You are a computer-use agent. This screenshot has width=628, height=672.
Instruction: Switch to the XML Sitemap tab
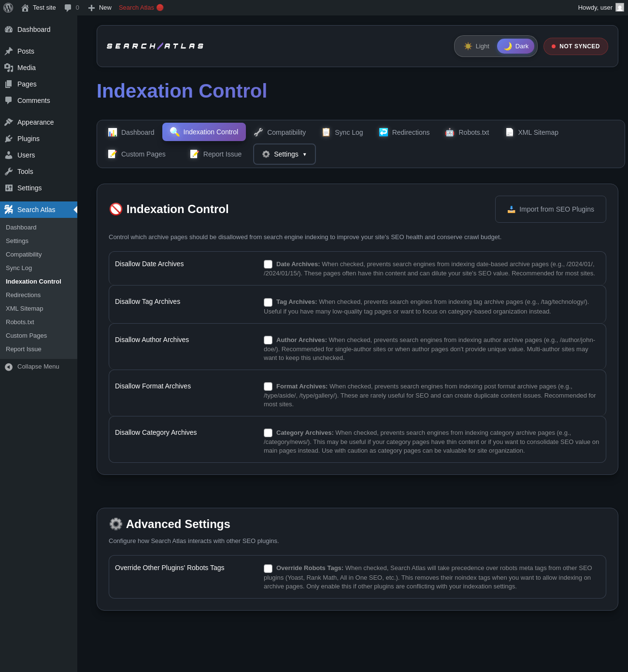click(x=531, y=132)
